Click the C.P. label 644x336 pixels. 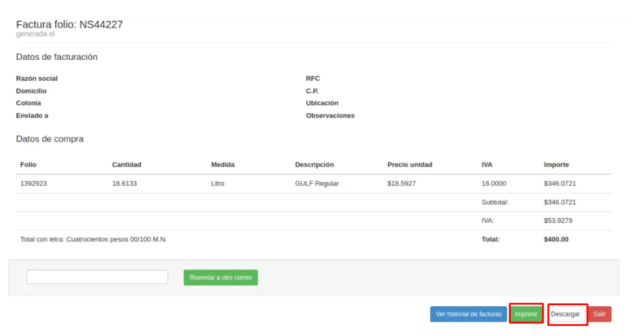click(x=312, y=91)
